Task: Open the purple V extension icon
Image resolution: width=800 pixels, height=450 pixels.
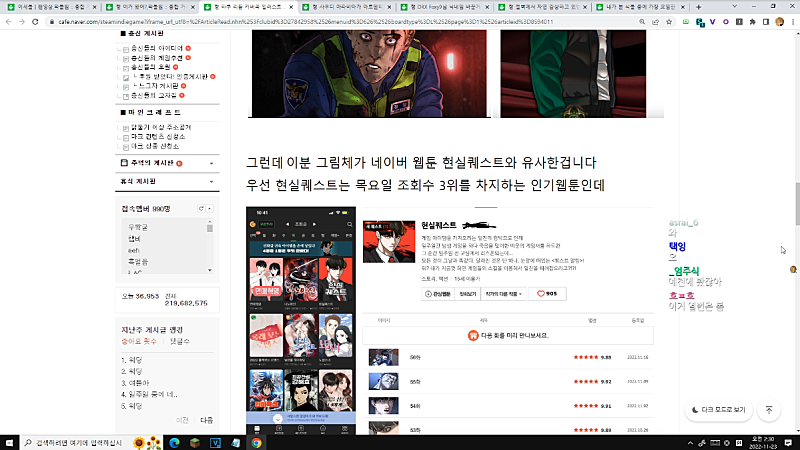Action: pos(713,22)
